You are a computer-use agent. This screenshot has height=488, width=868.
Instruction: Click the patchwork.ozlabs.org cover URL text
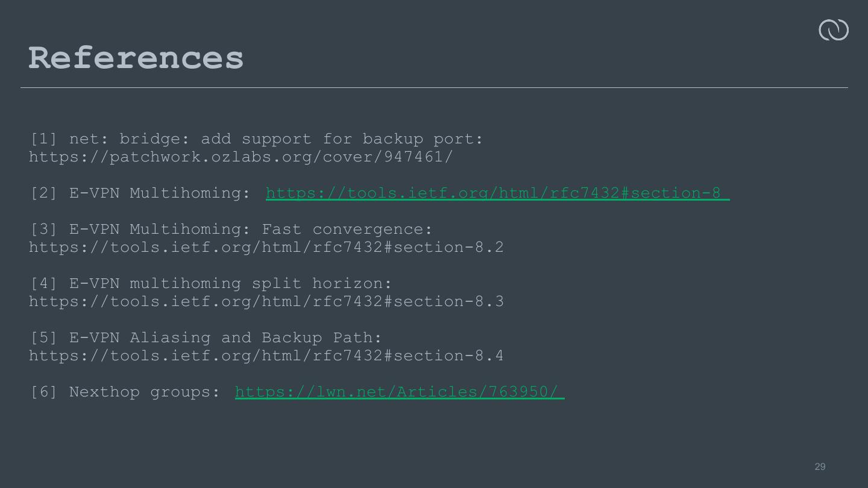point(241,157)
